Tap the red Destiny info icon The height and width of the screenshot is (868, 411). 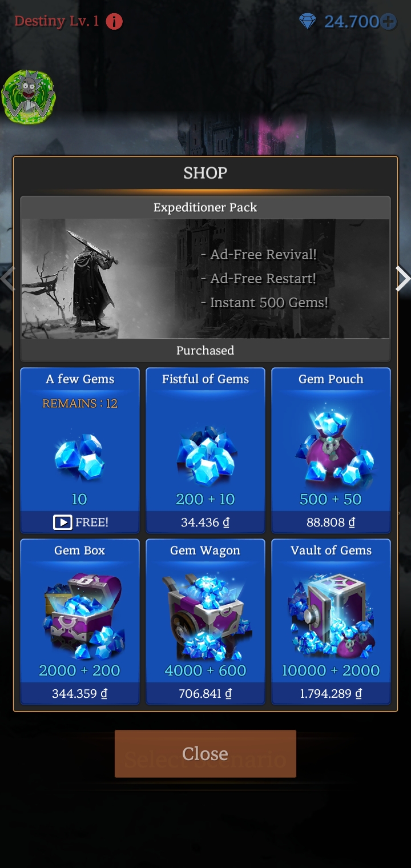pyautogui.click(x=114, y=22)
